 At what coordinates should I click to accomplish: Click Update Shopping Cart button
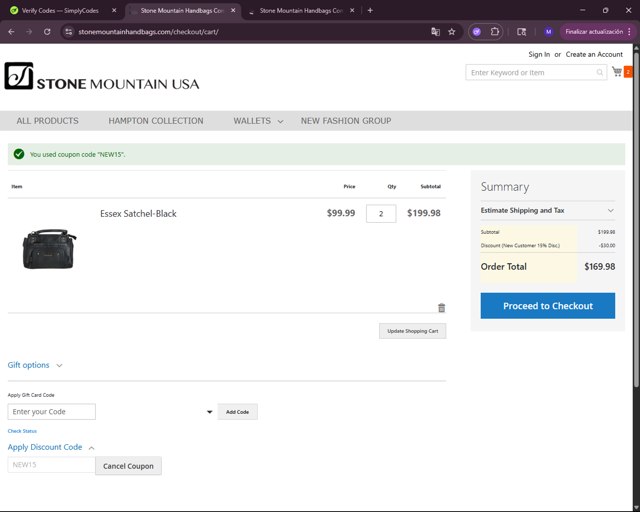tap(413, 331)
